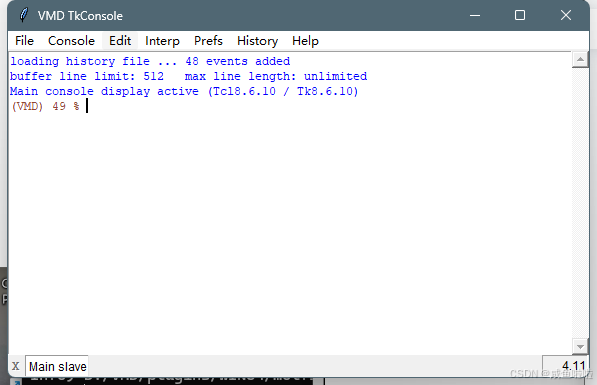Close the VMD TkConsole window

click(566, 15)
